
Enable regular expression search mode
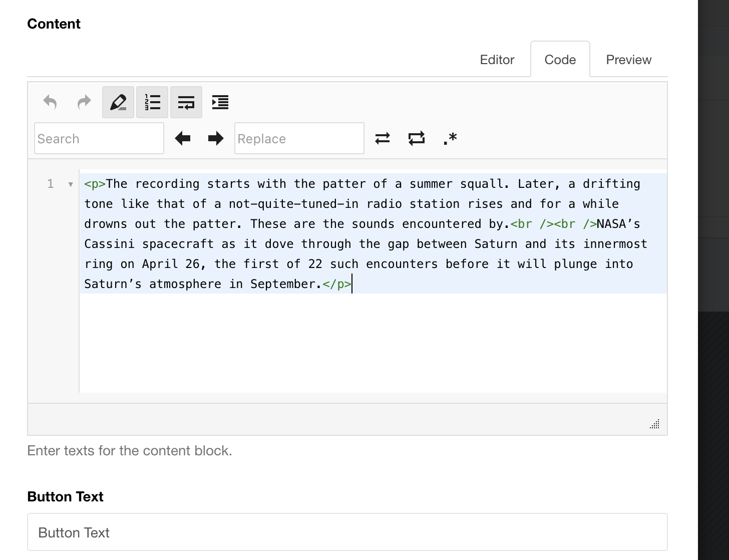[x=450, y=138]
